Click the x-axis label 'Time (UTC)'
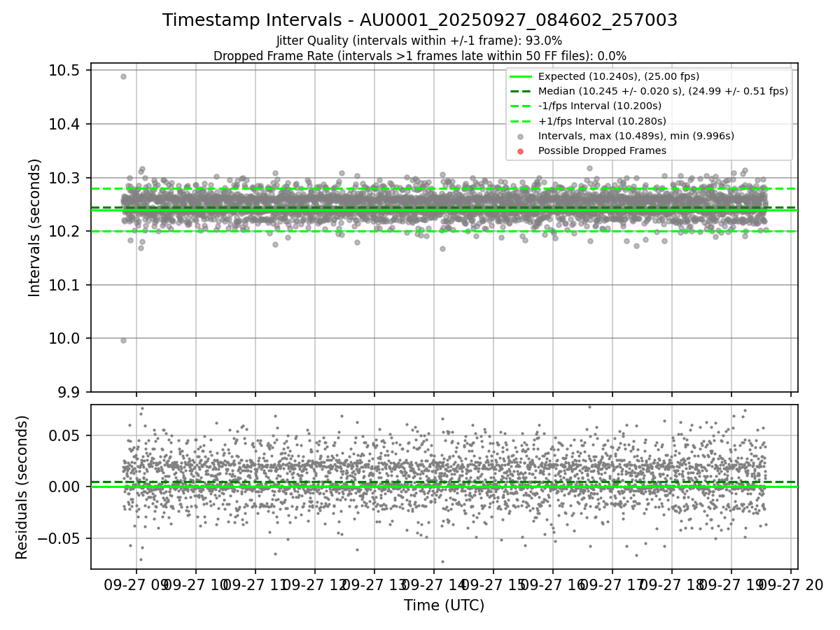 pyautogui.click(x=444, y=605)
